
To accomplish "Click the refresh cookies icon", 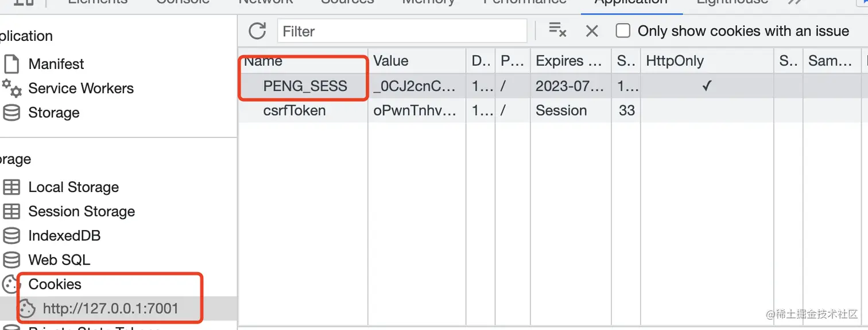I will point(257,31).
